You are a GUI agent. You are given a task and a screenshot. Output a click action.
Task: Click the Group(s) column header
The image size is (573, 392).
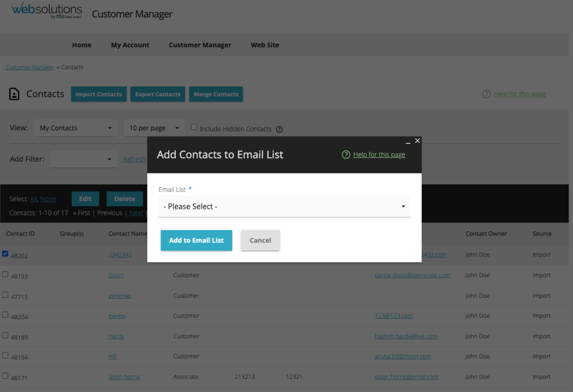tap(72, 234)
